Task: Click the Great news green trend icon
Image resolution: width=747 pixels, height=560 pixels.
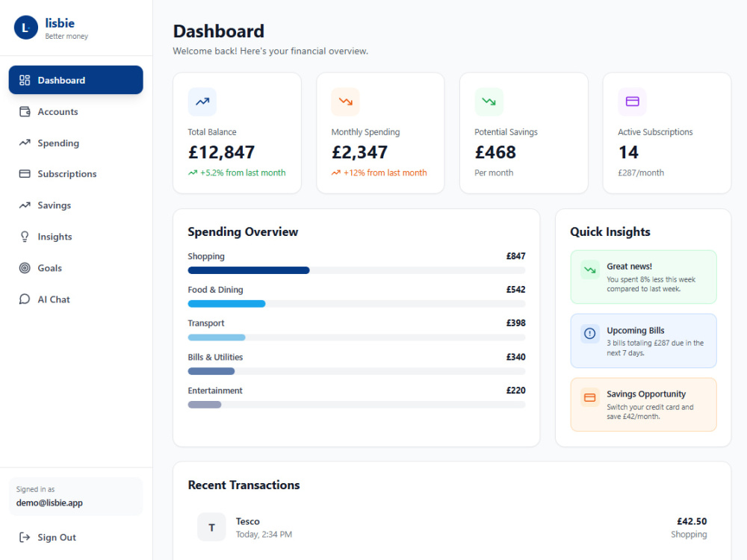Action: tap(590, 270)
